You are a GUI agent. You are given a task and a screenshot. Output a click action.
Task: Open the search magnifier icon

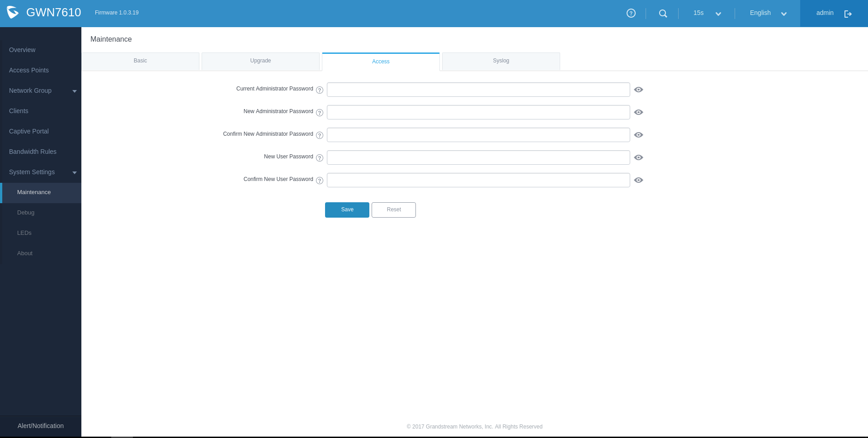click(x=663, y=14)
